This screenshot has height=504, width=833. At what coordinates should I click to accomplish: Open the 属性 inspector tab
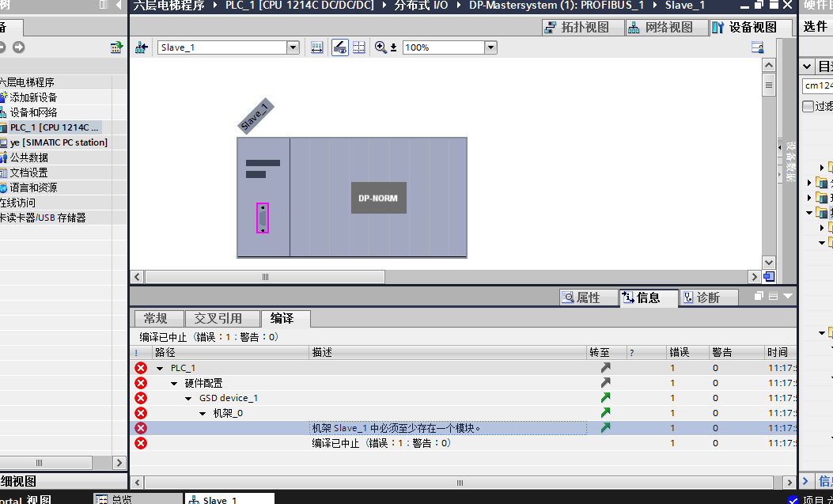click(x=588, y=297)
